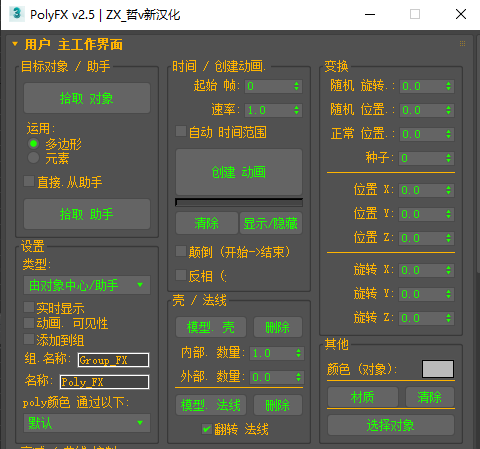This screenshot has height=449, width=480.
Task: Enable the 自动 时间范围 checkbox
Action: pos(181,131)
